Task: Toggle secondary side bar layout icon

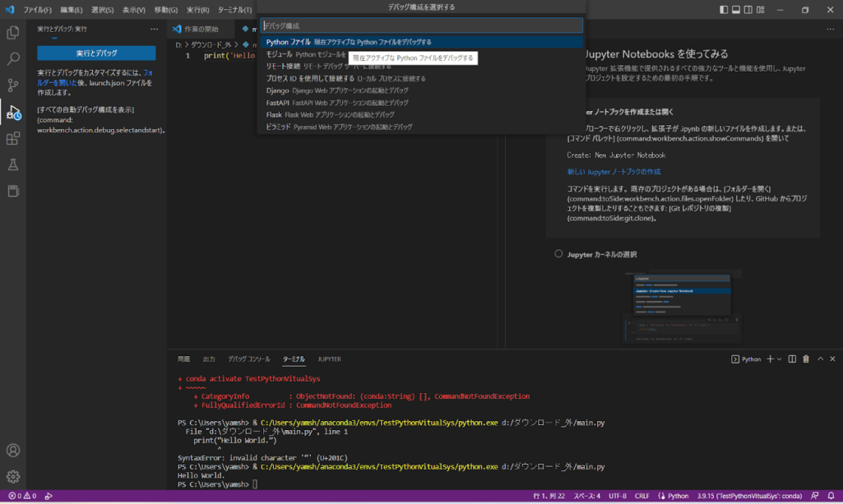Action: tap(748, 10)
